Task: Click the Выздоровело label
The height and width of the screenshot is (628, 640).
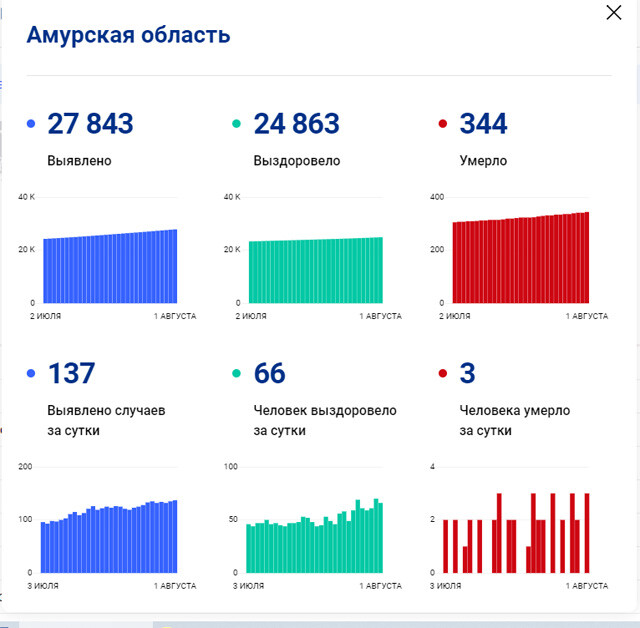Action: tap(297, 161)
